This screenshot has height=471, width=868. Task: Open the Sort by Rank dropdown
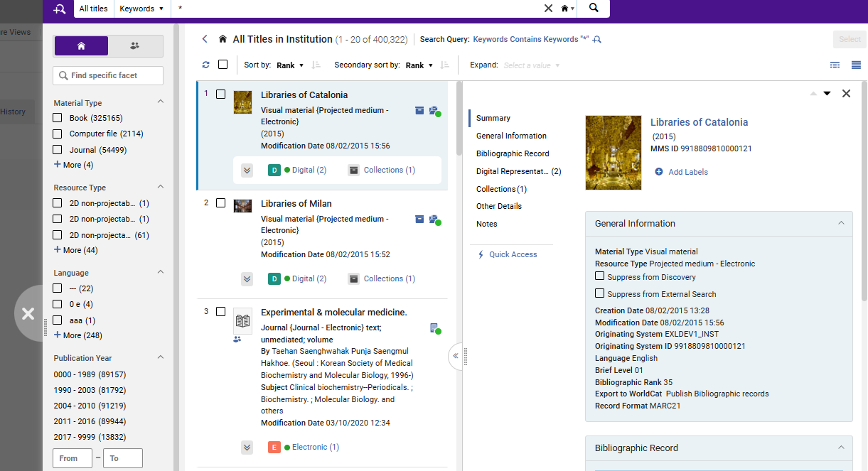tap(290, 65)
